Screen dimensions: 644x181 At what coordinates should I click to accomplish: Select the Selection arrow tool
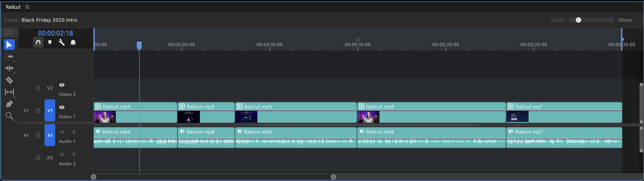(x=9, y=45)
